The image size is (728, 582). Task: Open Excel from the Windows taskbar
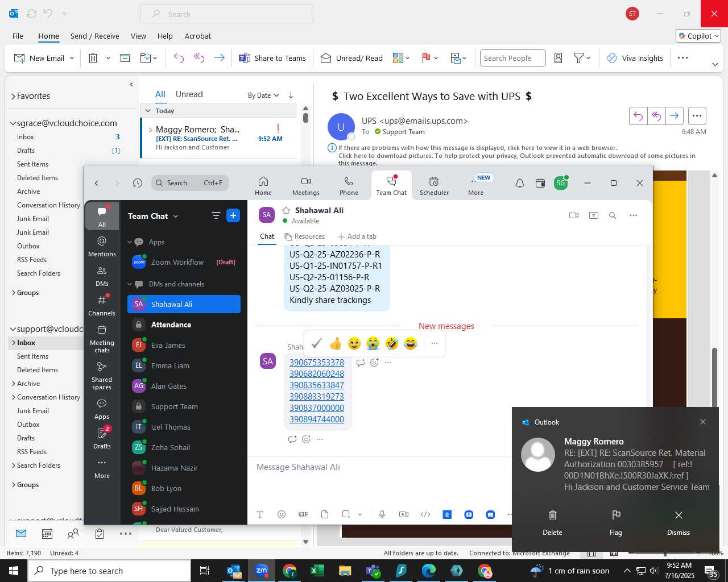[x=317, y=571]
